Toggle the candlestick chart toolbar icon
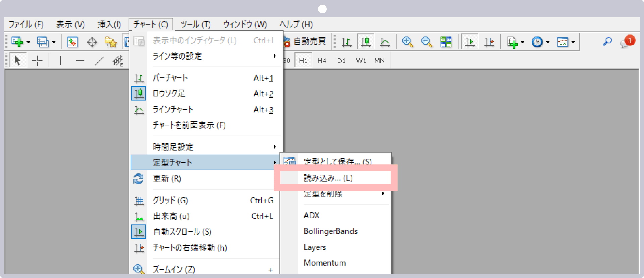Viewport: 644px width, 278px height. pyautogui.click(x=366, y=42)
